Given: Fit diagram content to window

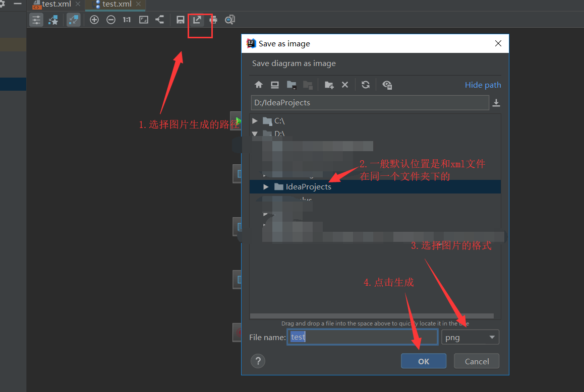Looking at the screenshot, I should [143, 20].
